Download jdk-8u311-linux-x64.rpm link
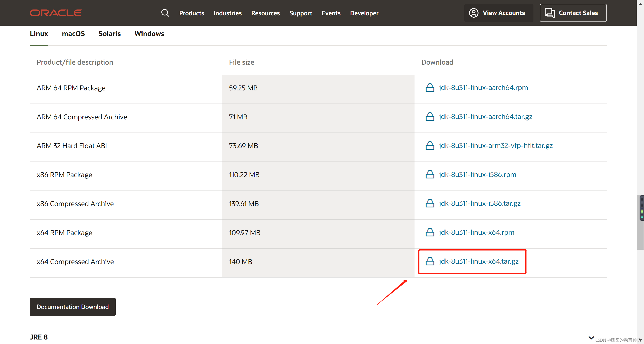 (477, 232)
